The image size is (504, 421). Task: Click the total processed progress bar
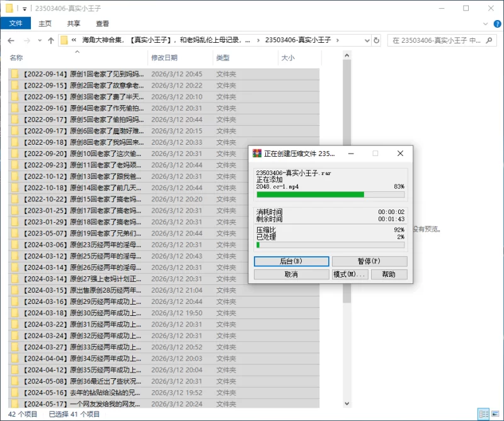pos(330,245)
